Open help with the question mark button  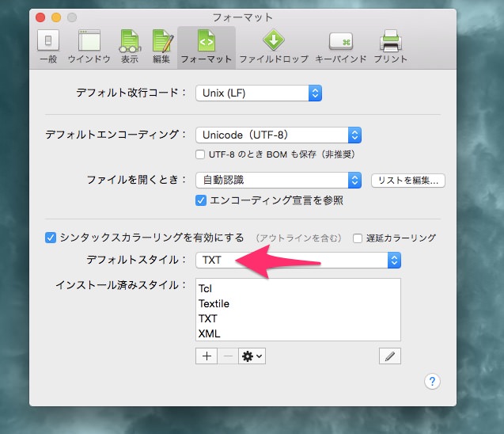coord(432,382)
